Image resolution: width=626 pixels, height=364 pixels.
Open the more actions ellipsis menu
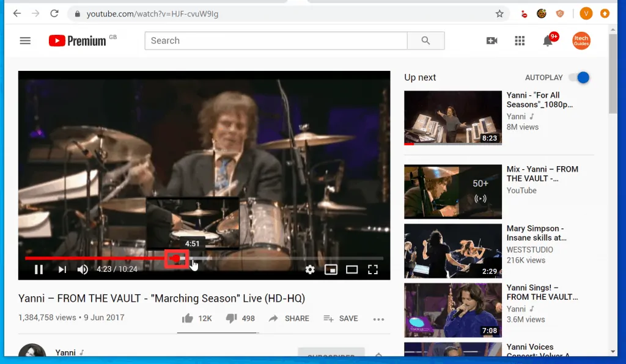(x=378, y=319)
